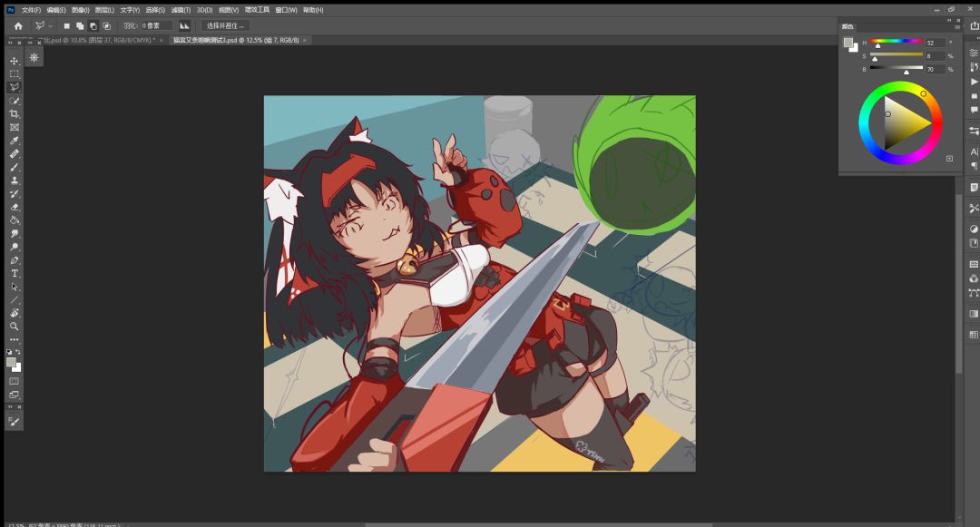
Task: Select the Clone Stamp tool
Action: coord(15,181)
